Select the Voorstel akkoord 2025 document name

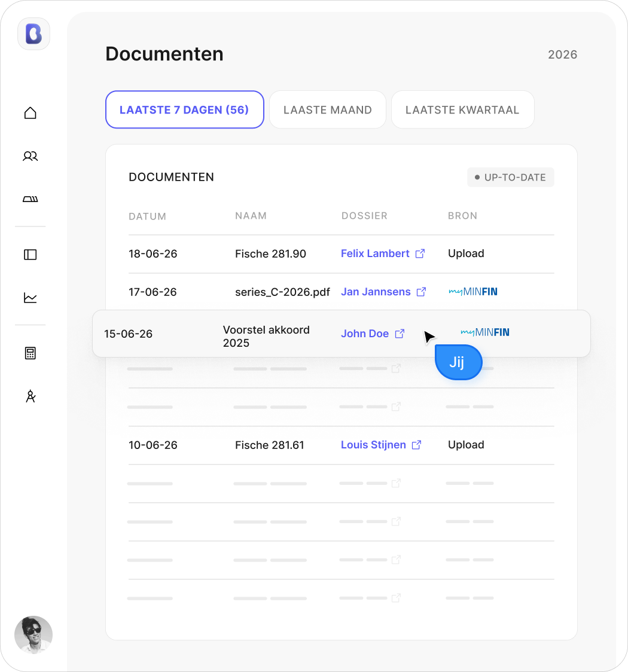coord(266,337)
